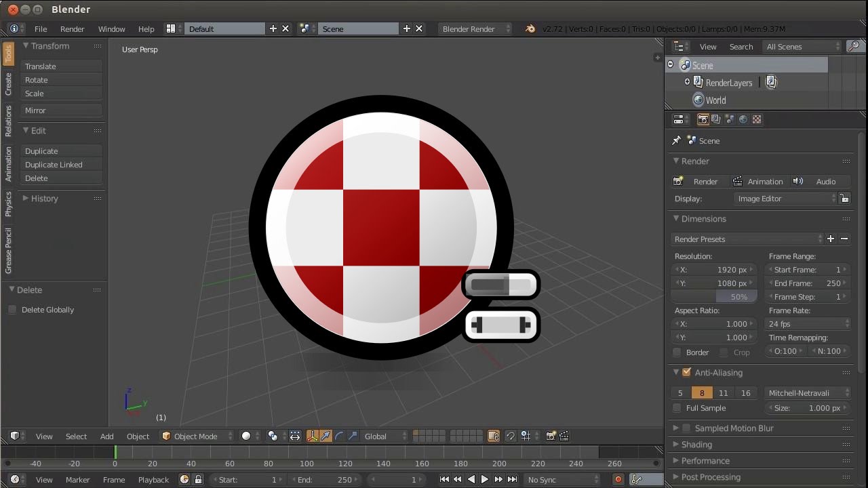Open the pivot point selector icon
This screenshot has height=488, width=868.
pyautogui.click(x=273, y=436)
